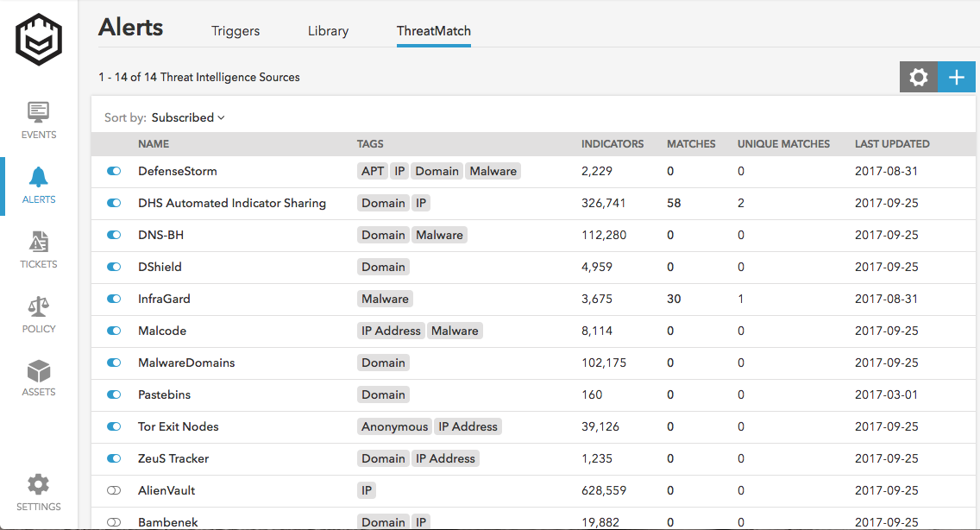Toggle DHS Automated Indicator Sharing subscription
Image resolution: width=980 pixels, height=530 pixels.
[x=114, y=203]
